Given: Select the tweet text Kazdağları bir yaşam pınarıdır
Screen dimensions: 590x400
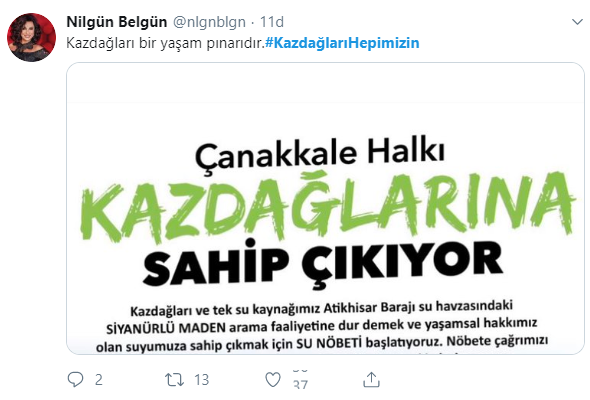Looking at the screenshot, I should 166,43.
